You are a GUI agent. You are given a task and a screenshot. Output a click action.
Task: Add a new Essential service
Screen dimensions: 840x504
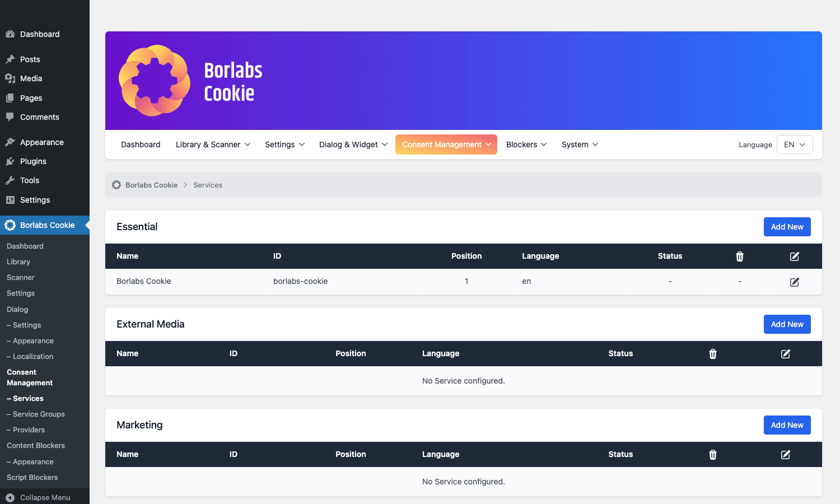coord(787,227)
